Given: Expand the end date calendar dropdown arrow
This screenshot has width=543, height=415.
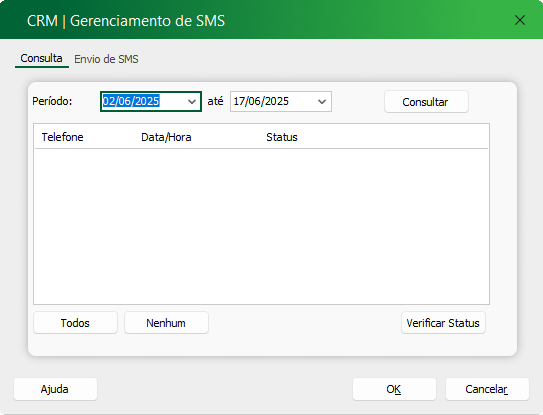Looking at the screenshot, I should [322, 101].
